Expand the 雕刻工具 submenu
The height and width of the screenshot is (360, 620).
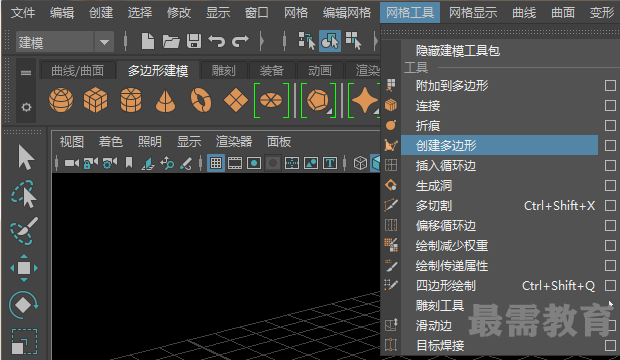[x=611, y=305]
